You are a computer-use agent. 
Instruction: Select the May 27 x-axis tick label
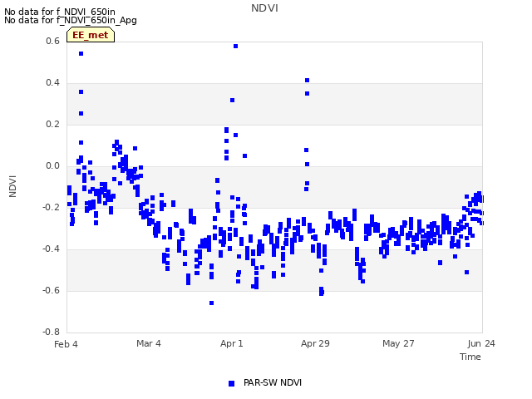[x=398, y=343]
